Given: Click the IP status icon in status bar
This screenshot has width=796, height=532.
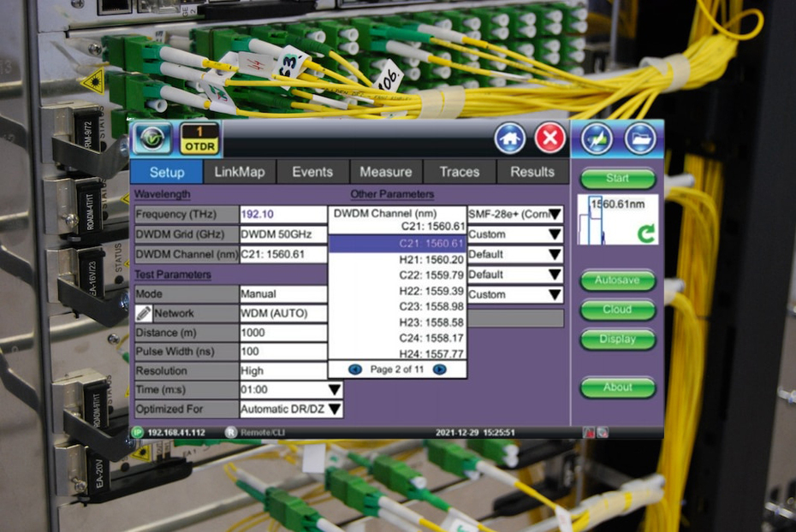Looking at the screenshot, I should [x=137, y=433].
